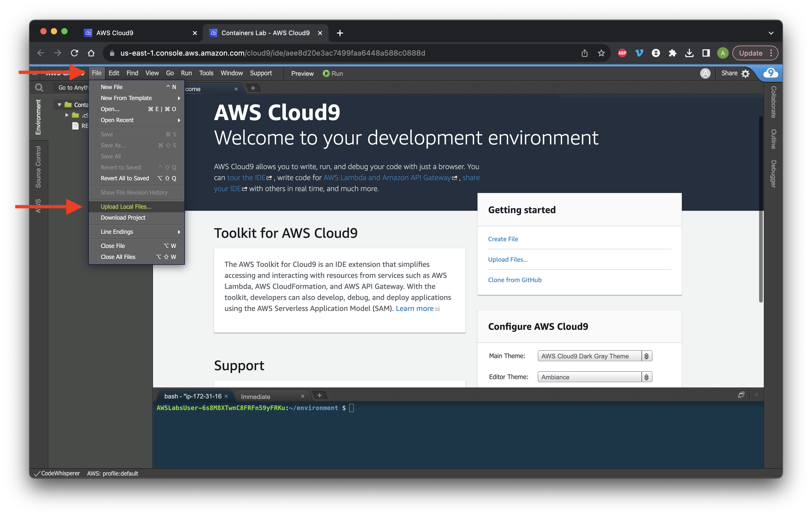The height and width of the screenshot is (517, 812).
Task: Choose Close All Files menu item
Action: [x=136, y=257]
